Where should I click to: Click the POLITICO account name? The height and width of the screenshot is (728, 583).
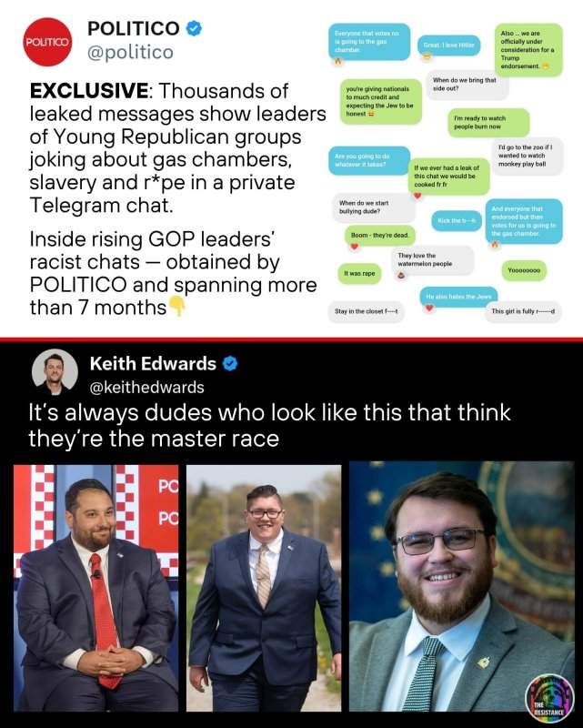click(x=134, y=29)
